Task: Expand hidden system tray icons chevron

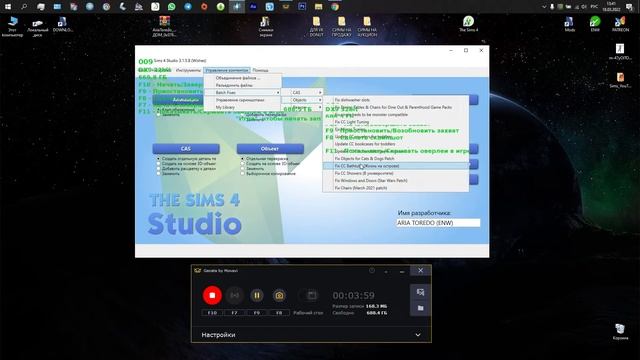Action: pos(544,7)
